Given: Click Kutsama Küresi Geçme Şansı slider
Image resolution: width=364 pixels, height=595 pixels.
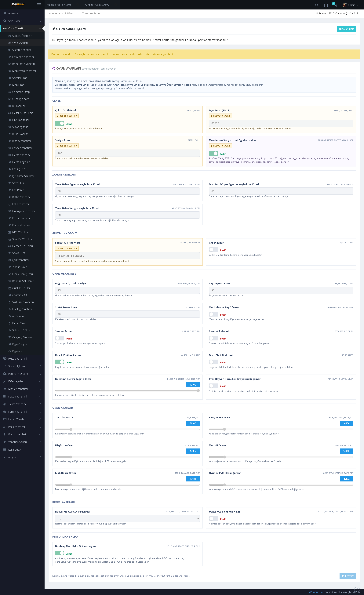Looking at the screenshot, I should tap(127, 391).
